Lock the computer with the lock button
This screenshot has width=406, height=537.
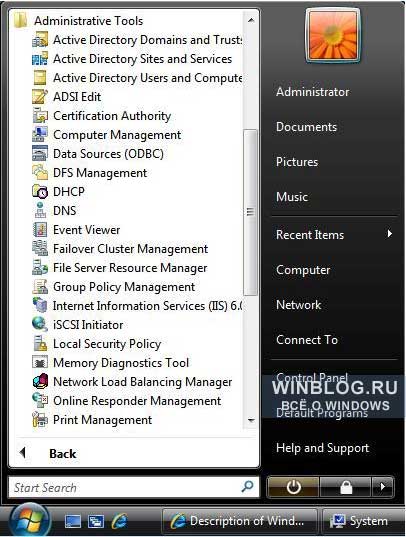[346, 487]
